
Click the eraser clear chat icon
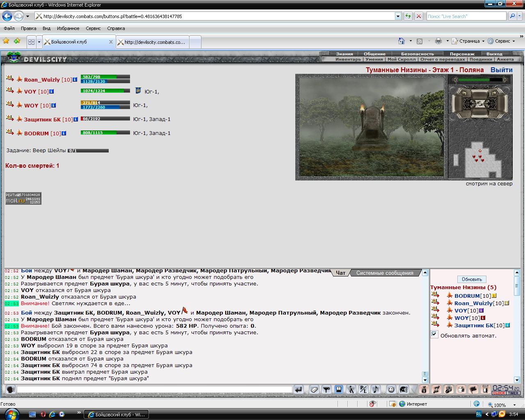pos(314,390)
